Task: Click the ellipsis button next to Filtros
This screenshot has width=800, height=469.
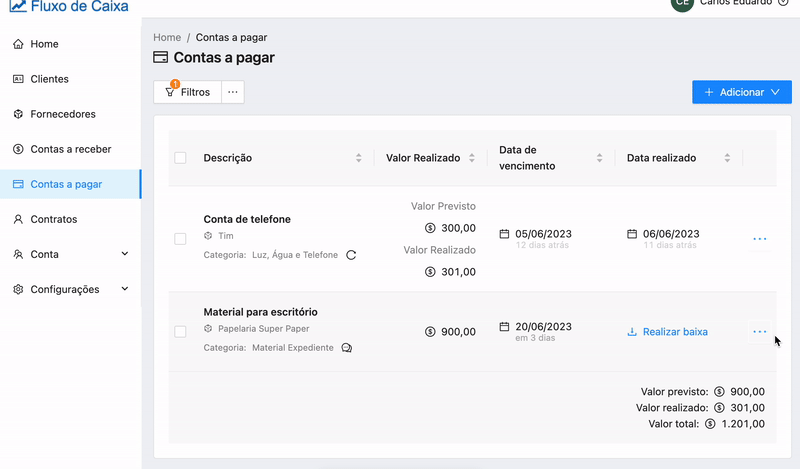Action: point(233,92)
